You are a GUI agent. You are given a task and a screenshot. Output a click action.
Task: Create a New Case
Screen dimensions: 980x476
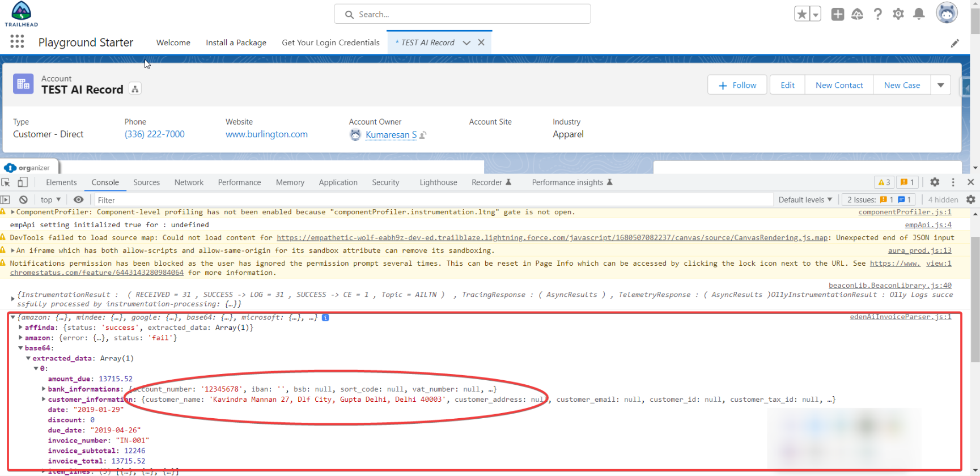(902, 85)
